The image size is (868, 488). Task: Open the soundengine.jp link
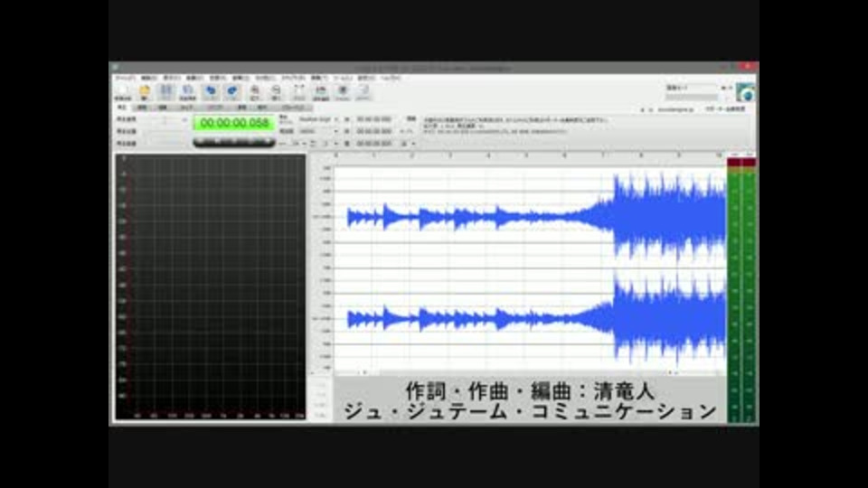(675, 109)
